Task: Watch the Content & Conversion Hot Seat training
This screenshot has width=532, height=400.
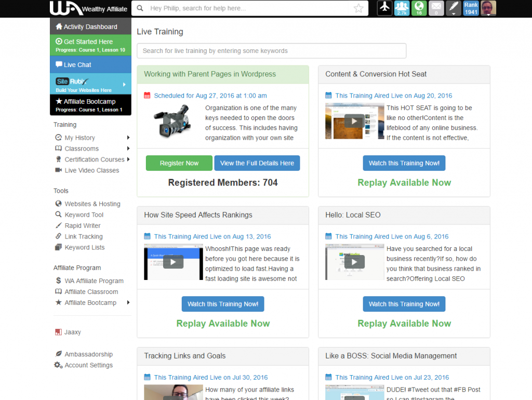Action: coord(404,163)
